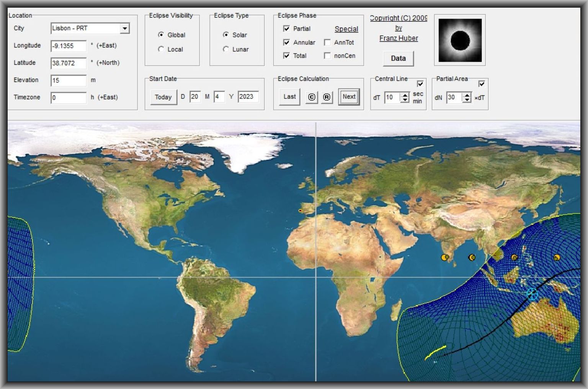Open the Franz Huber link
This screenshot has height=389, width=588.
coord(399,38)
